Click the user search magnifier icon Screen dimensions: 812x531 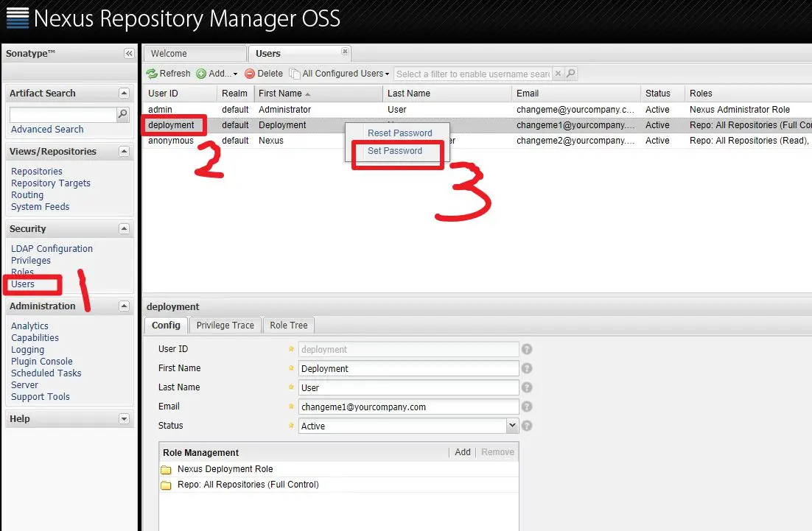(x=570, y=74)
